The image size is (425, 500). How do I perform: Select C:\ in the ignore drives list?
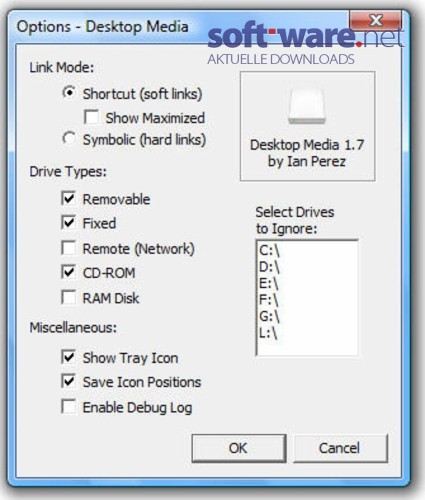pos(307,250)
